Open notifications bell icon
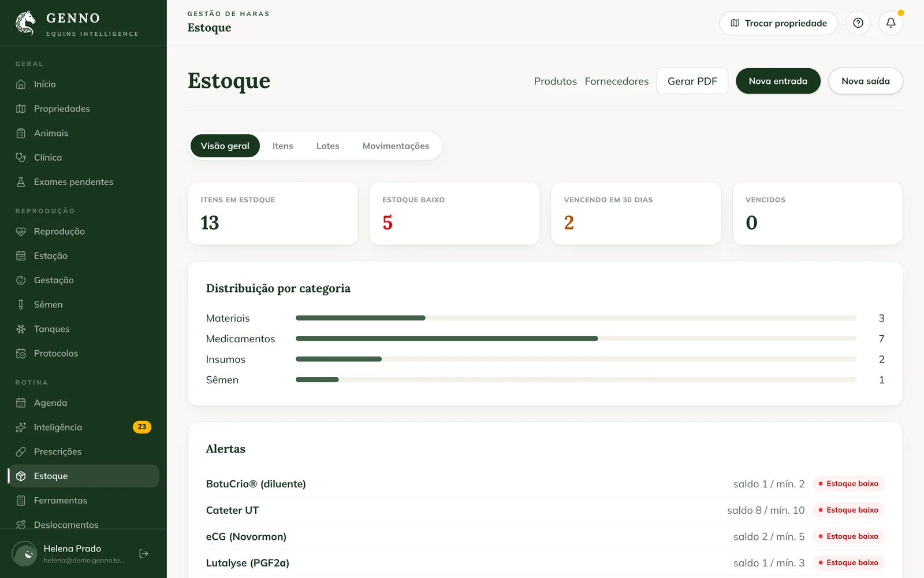 (891, 23)
